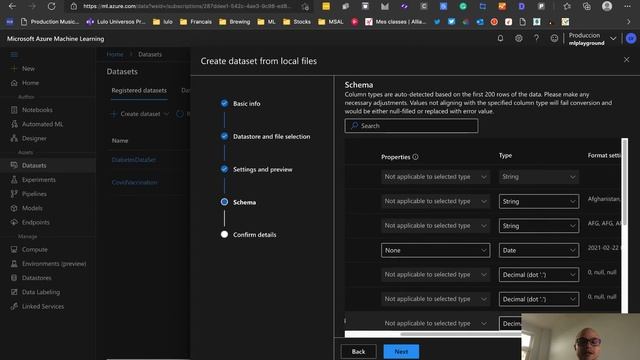Click the browser address bar

[187, 6]
